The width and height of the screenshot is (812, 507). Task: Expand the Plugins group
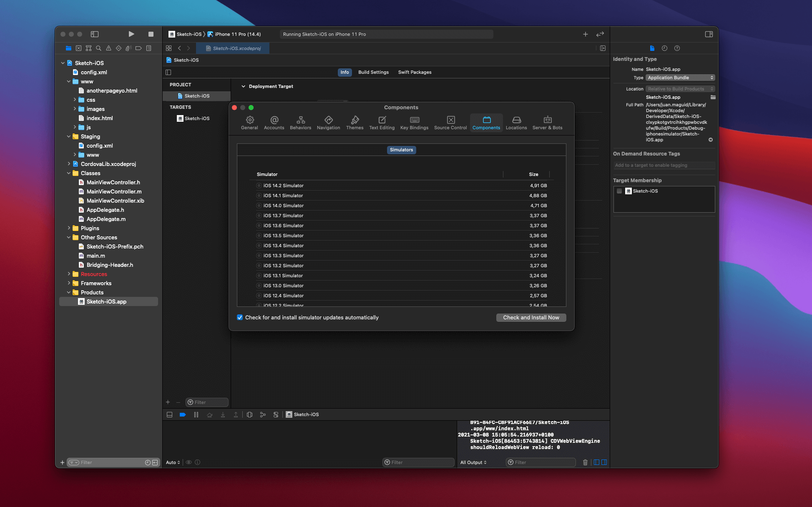69,228
